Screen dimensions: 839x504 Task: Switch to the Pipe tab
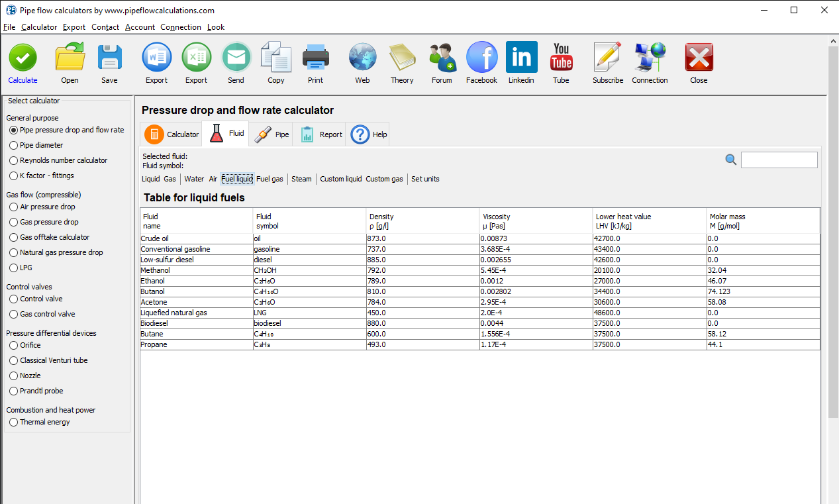click(273, 134)
